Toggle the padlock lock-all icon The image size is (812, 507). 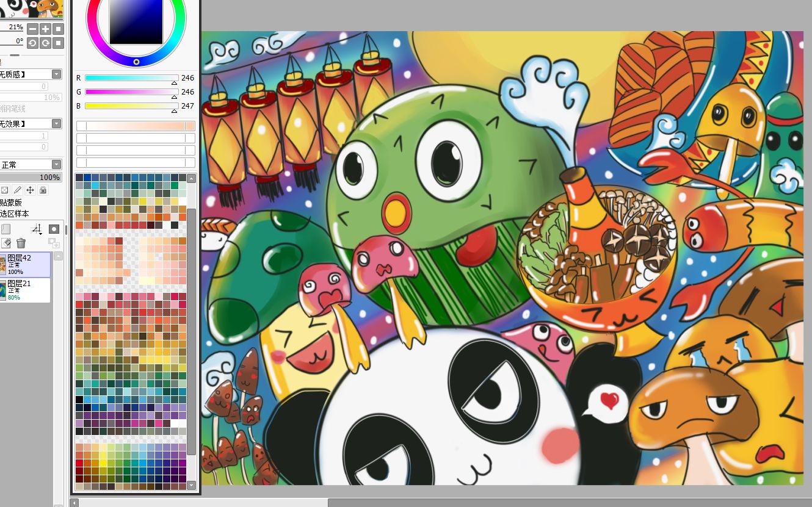coord(43,190)
